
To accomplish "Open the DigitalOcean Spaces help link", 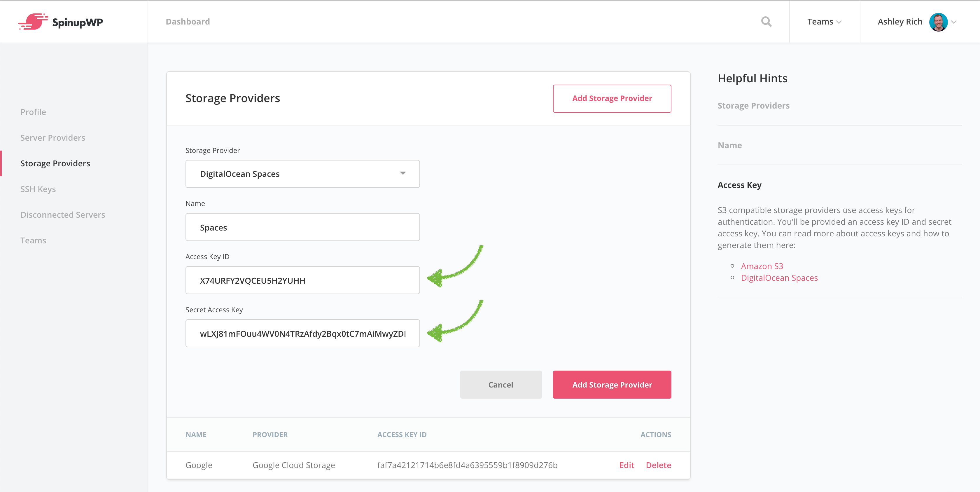I will tap(779, 278).
